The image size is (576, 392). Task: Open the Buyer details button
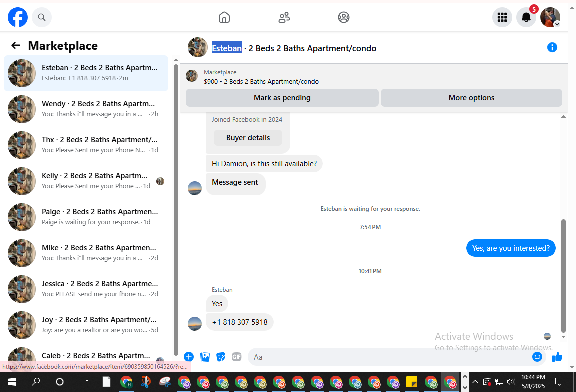tap(248, 138)
